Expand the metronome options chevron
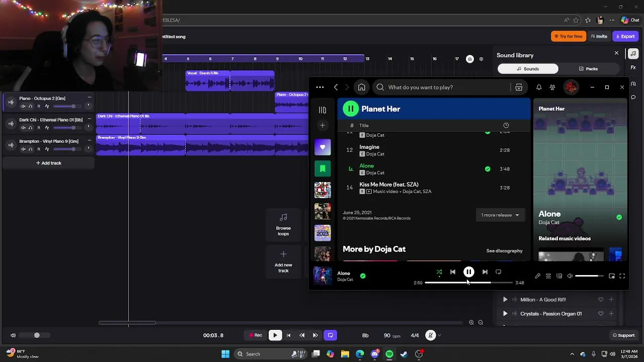The height and width of the screenshot is (362, 644). (440, 335)
